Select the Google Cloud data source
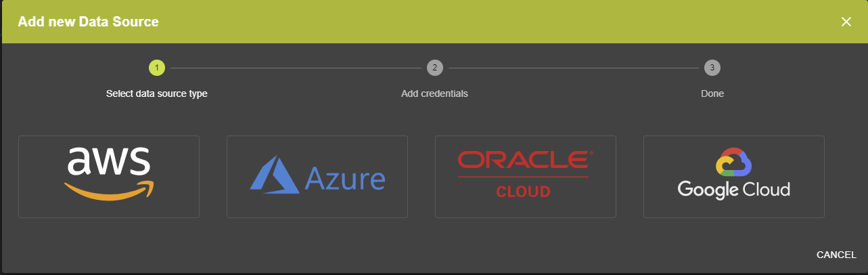The height and width of the screenshot is (275, 868). (734, 177)
